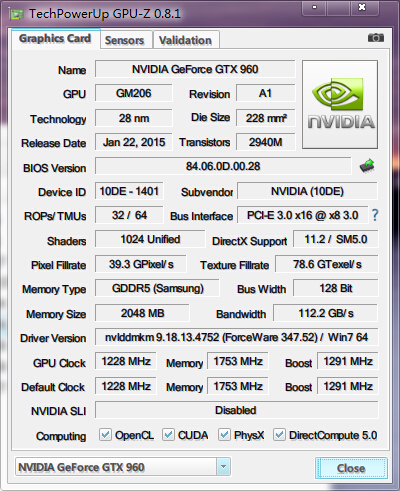400x491 pixels.
Task: Click the Subvendor field NVIDIA (10DE)
Action: [307, 191]
